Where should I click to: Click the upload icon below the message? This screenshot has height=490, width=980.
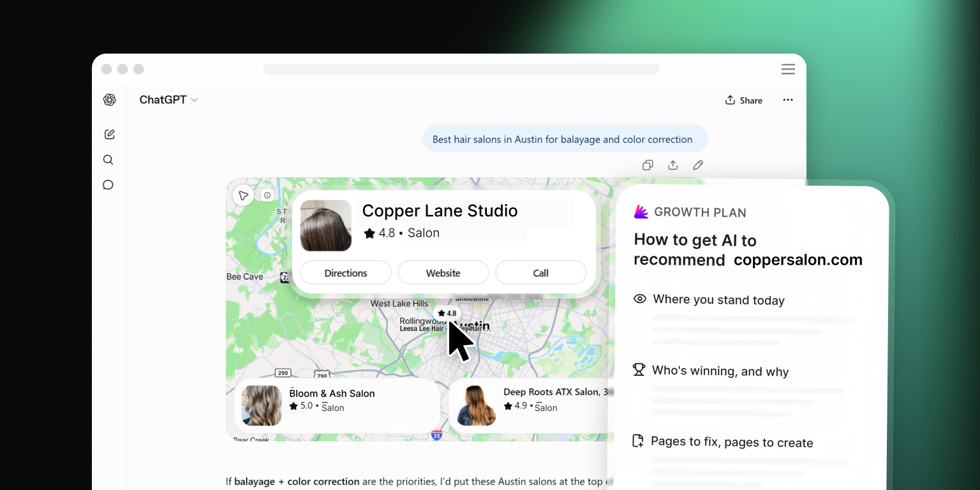pos(672,165)
